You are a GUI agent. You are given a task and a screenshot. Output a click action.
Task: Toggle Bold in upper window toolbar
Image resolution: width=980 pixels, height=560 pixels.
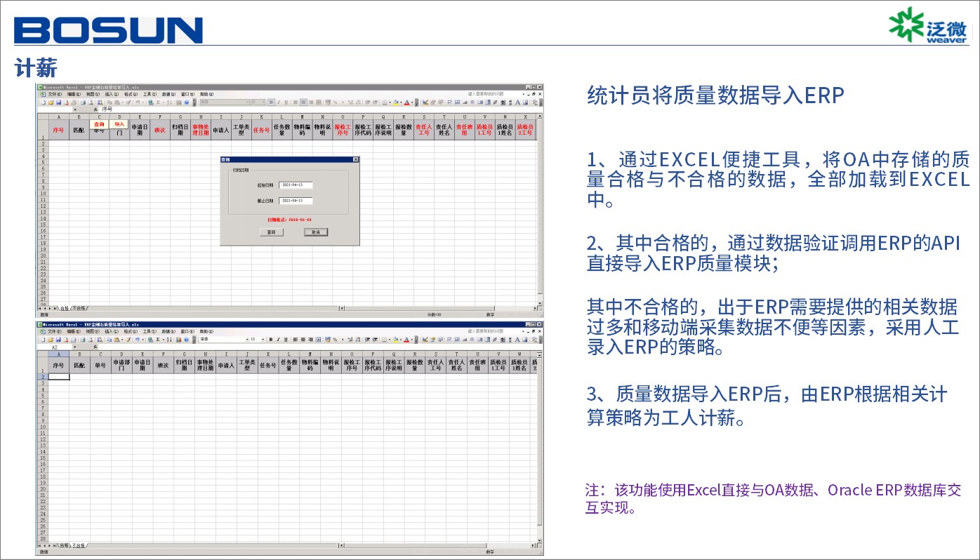click(x=271, y=102)
